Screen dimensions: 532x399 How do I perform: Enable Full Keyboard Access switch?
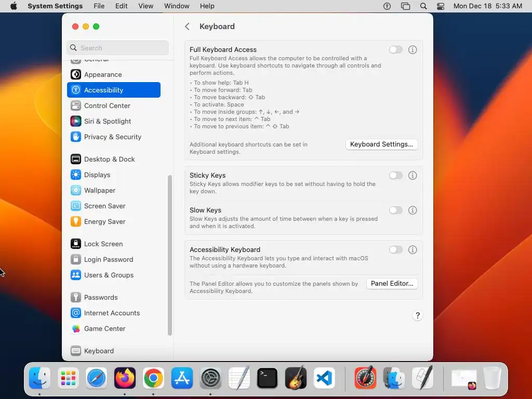[x=395, y=50]
